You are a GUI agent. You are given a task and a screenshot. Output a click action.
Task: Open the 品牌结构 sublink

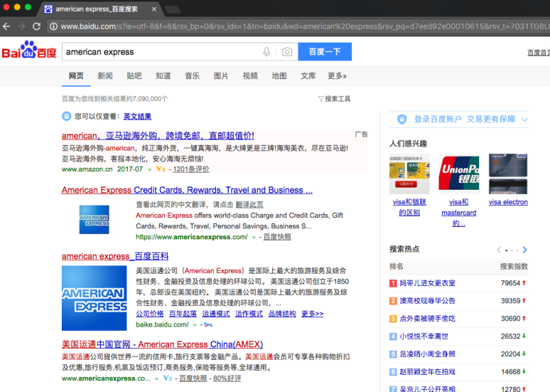coord(282,314)
